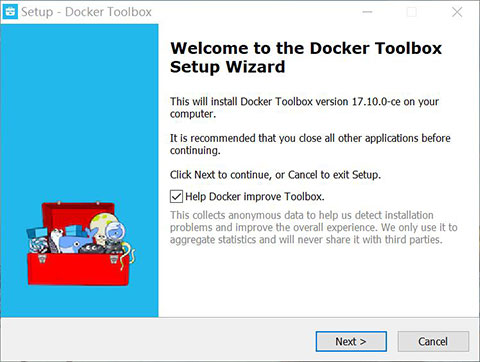Screen dimensions: 480x362
Task: Click the 'Setup - Docker Toolbox' title bar text
Action: click(x=86, y=12)
